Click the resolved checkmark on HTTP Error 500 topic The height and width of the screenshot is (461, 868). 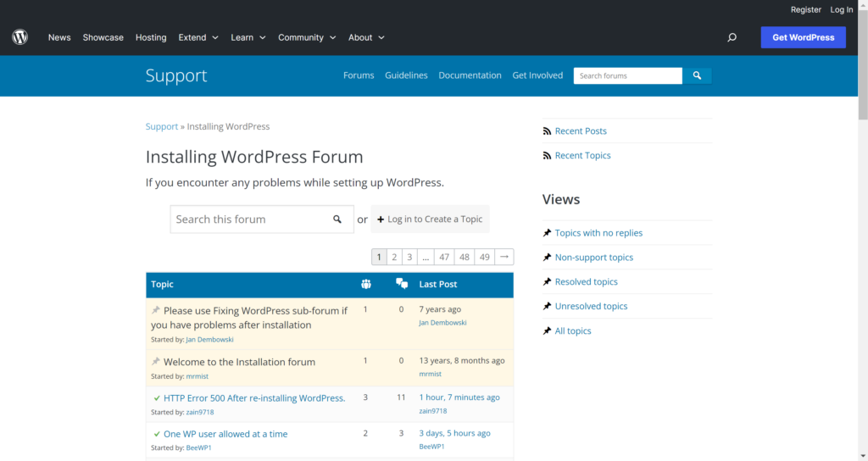click(x=157, y=398)
